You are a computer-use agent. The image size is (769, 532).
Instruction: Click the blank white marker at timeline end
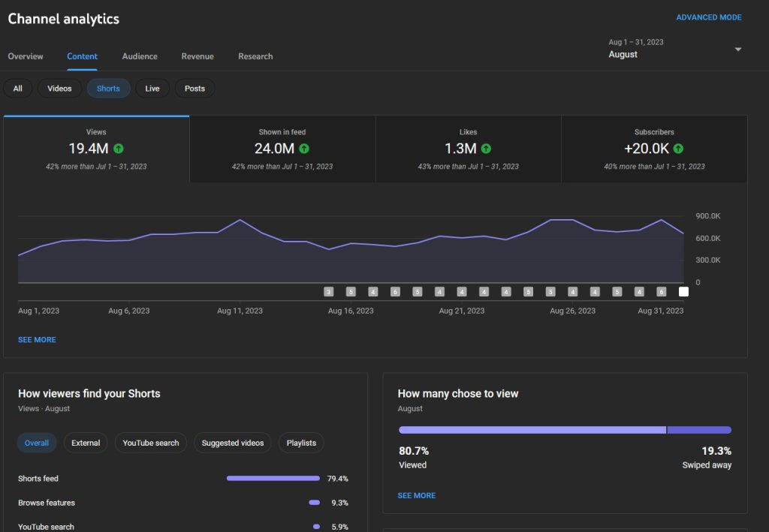click(x=683, y=292)
